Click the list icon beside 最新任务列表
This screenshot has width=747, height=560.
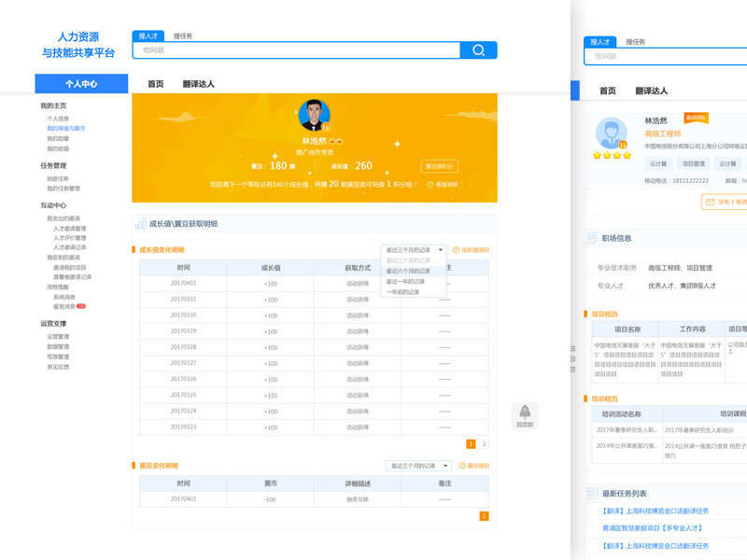pos(592,494)
